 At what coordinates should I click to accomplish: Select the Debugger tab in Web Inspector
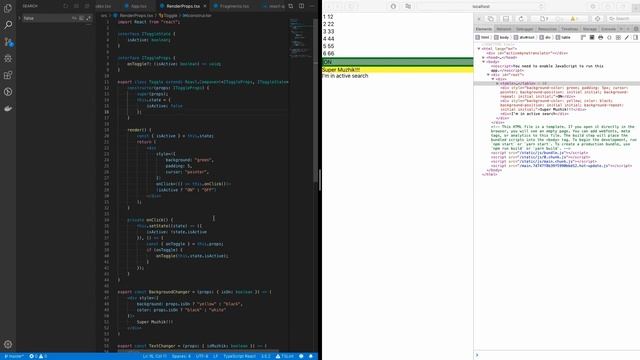[x=524, y=29]
